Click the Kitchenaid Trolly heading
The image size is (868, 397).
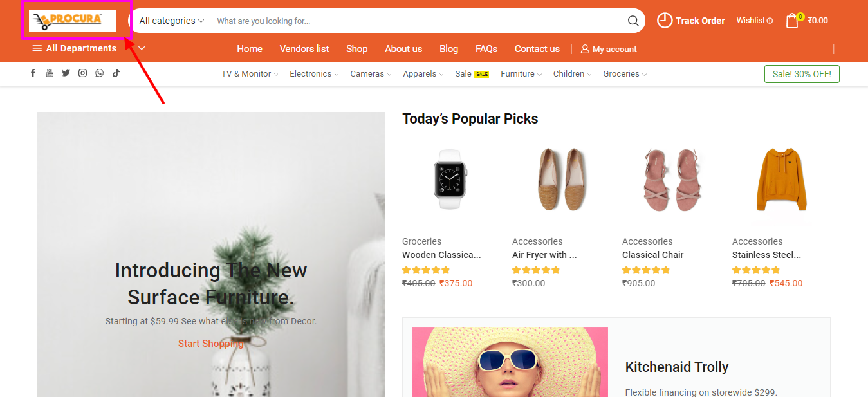677,367
